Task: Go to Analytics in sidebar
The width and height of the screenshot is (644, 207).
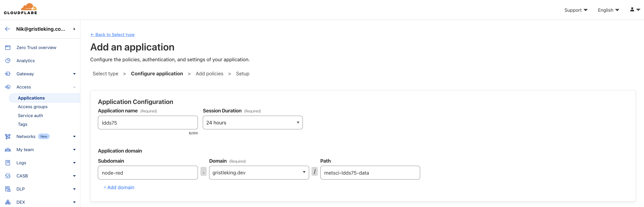Action: tap(26, 61)
